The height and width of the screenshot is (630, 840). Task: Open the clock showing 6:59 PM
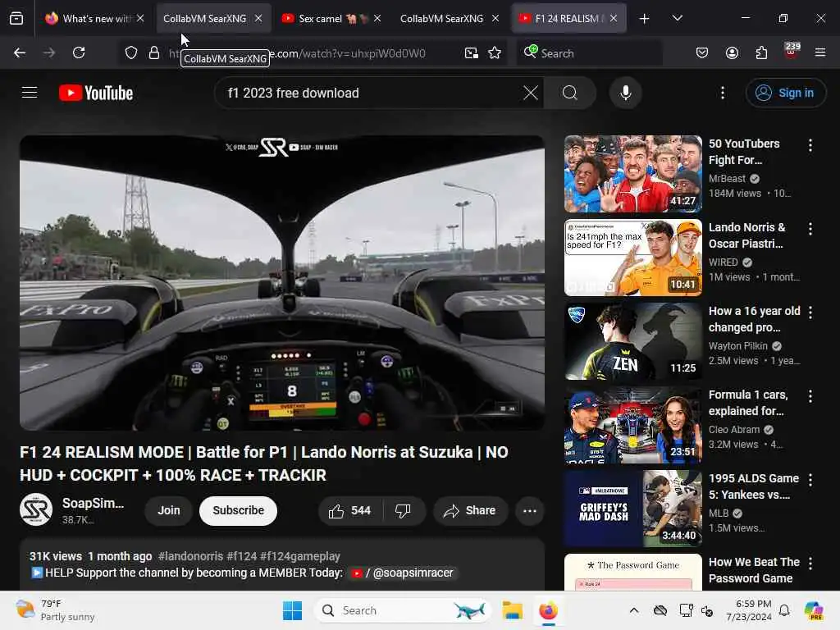749,610
